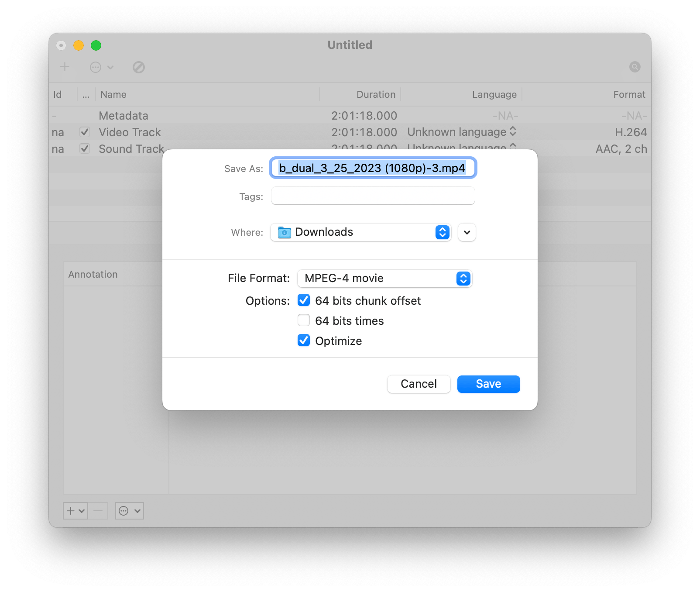Click the search magnifier icon at top right
The image size is (700, 592).
634,67
